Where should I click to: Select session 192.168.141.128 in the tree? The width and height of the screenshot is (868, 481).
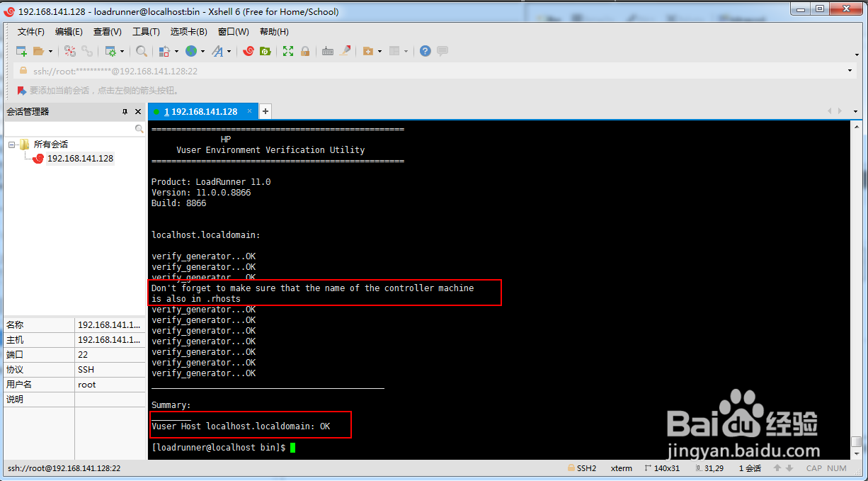[x=80, y=159]
